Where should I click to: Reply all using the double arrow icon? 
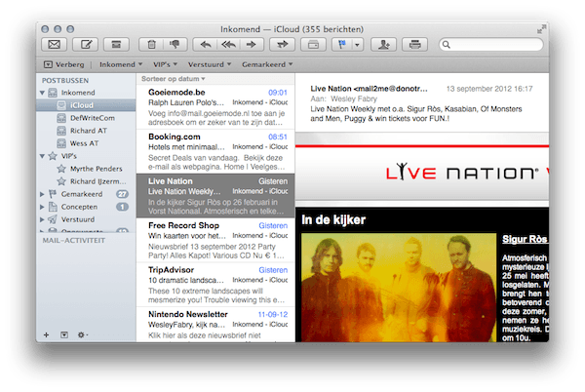pos(228,45)
